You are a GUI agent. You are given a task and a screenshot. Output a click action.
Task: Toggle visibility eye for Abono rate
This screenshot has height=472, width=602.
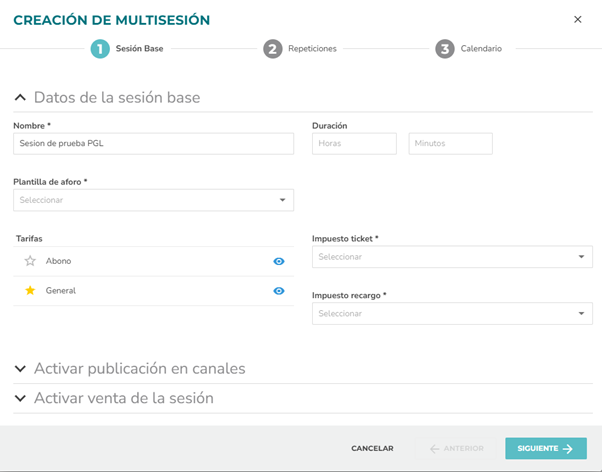point(279,261)
